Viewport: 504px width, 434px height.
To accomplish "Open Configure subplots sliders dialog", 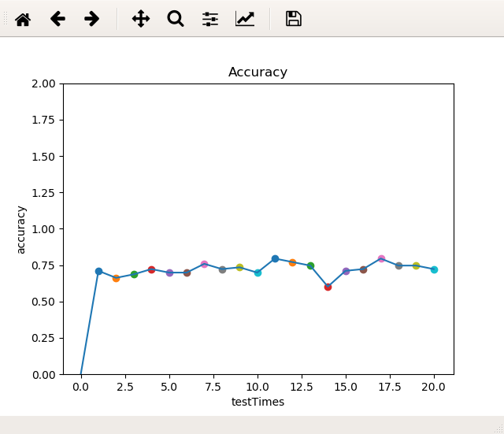I will (210, 19).
